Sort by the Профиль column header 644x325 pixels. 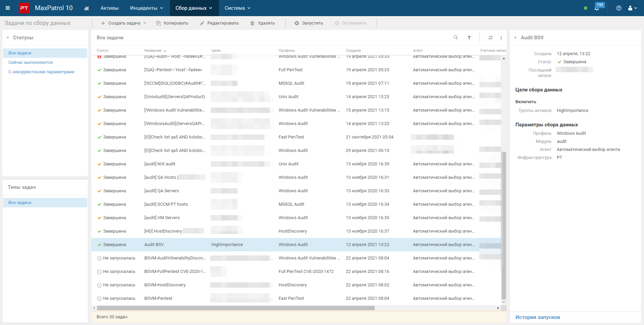tap(286, 50)
